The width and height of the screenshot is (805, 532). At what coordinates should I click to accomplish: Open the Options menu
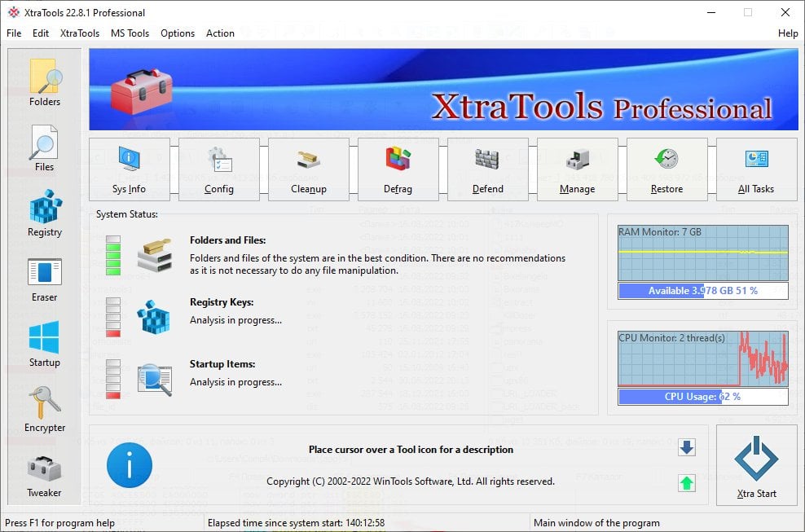click(x=177, y=33)
